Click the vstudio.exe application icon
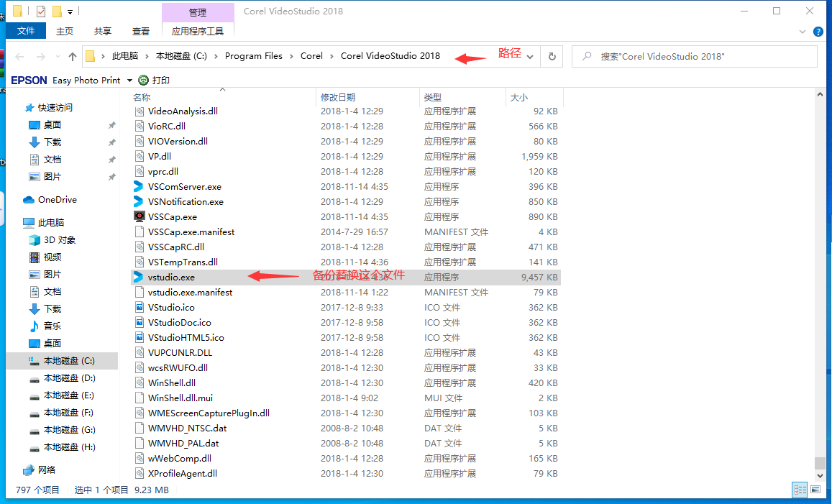 pos(139,277)
